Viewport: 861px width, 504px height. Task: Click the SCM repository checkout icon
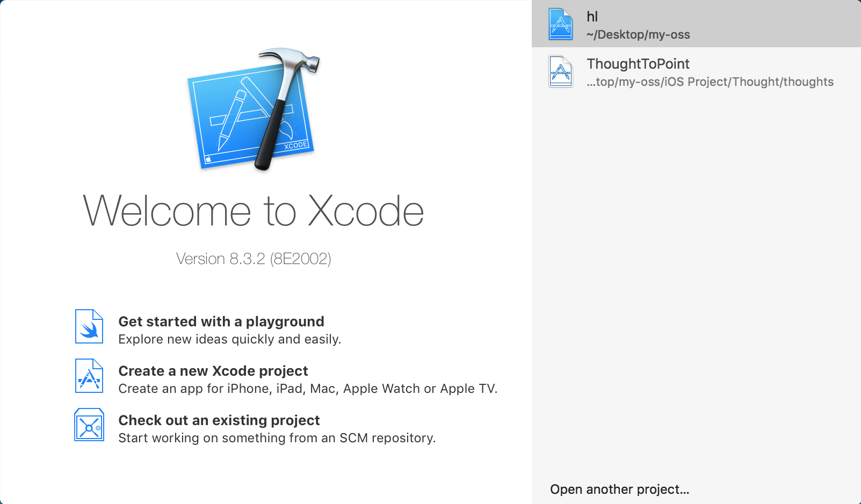pyautogui.click(x=89, y=425)
